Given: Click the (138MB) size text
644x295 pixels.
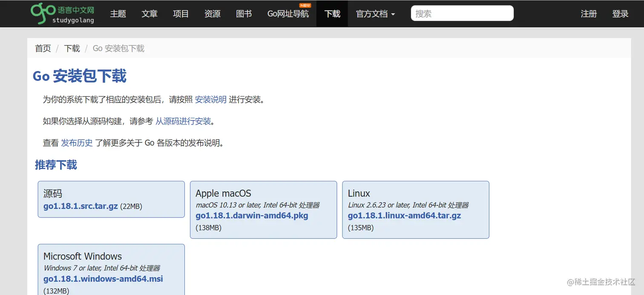Looking at the screenshot, I should click(x=208, y=228).
